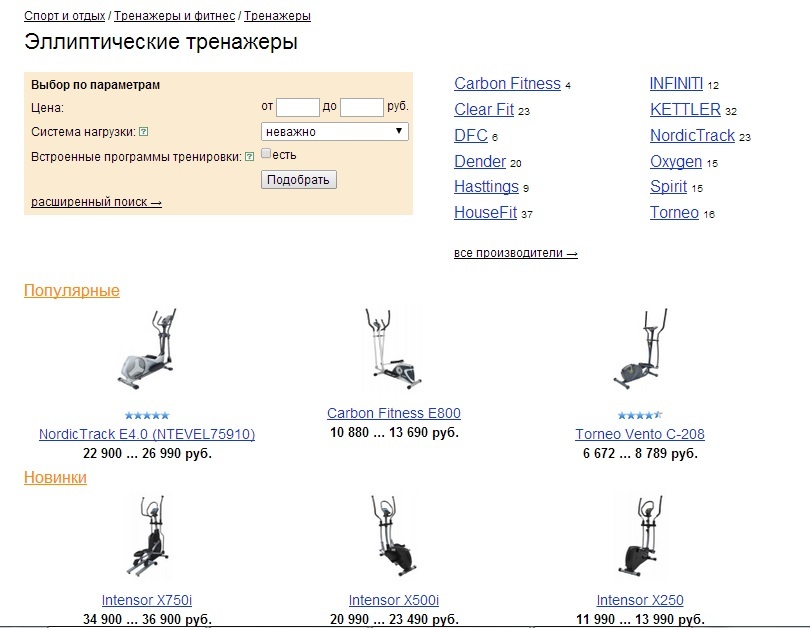Enable built-in training programs checkbox
The height and width of the screenshot is (628, 810).
[266, 153]
